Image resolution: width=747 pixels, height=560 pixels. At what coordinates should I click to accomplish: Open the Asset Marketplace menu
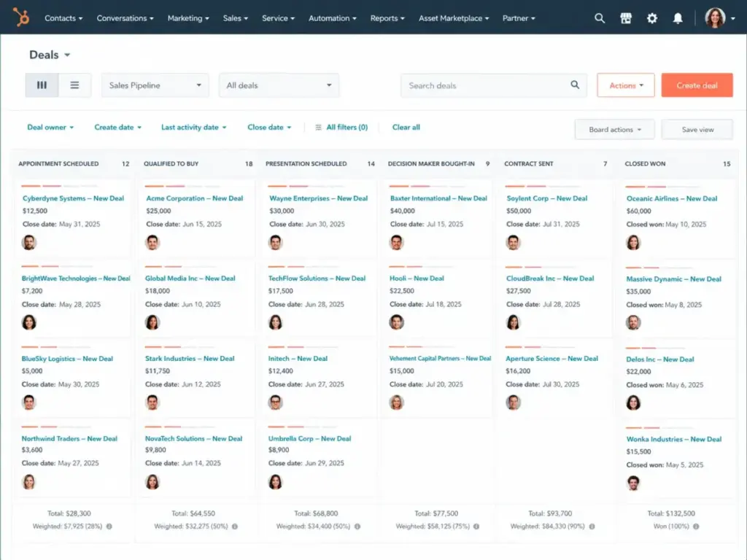[x=454, y=18]
